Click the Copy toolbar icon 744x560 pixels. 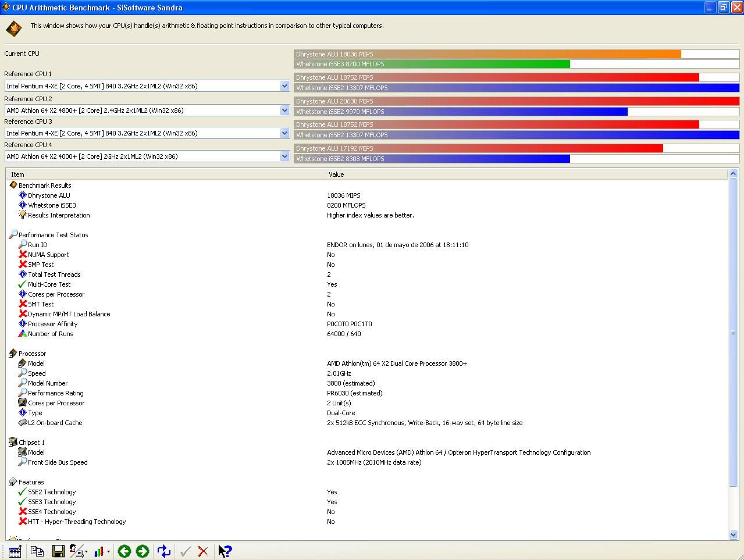pyautogui.click(x=37, y=551)
